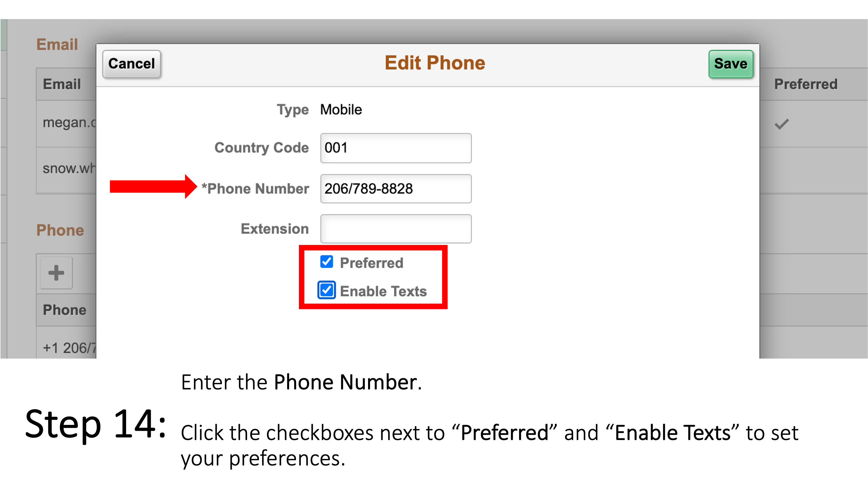Toggle the Preferred checkbox on
Viewport: 868px width, 488px height.
click(325, 263)
